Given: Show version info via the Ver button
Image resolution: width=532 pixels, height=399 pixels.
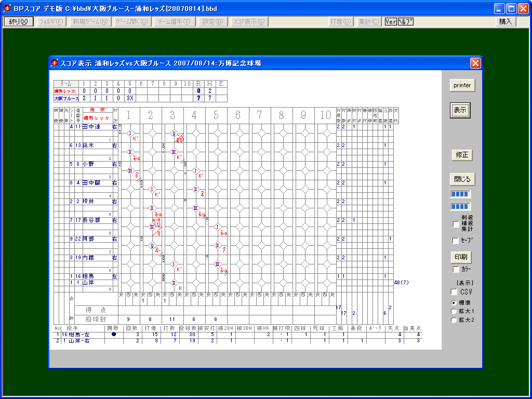Looking at the screenshot, I should pos(391,22).
